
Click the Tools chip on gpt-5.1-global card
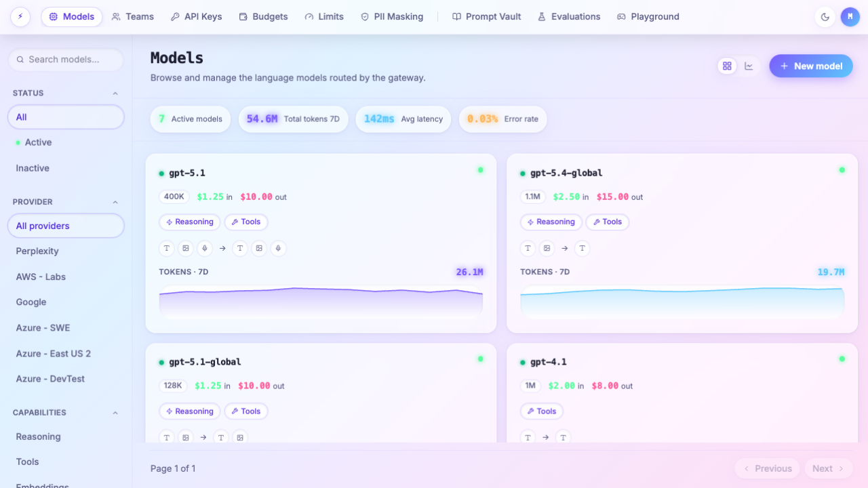point(246,411)
